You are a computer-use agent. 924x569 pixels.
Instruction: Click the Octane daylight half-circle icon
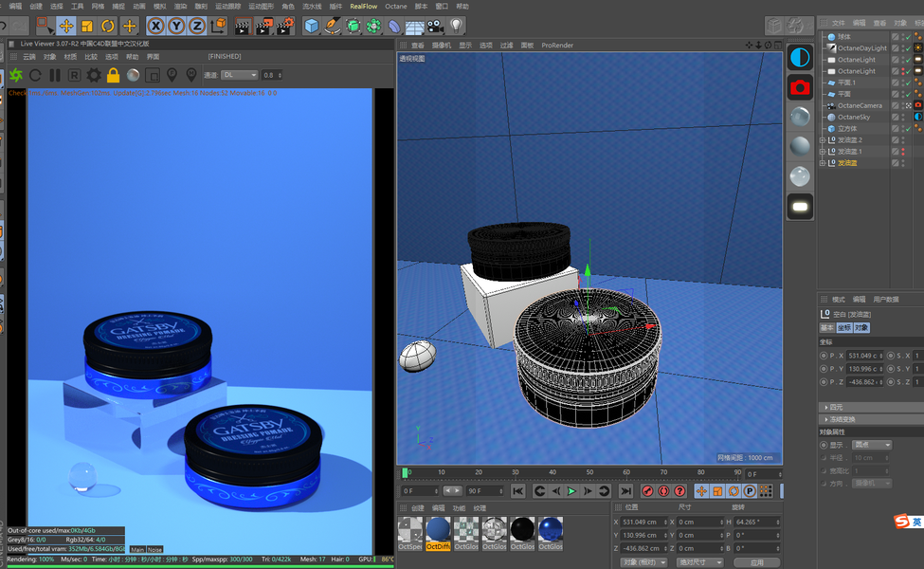point(800,58)
